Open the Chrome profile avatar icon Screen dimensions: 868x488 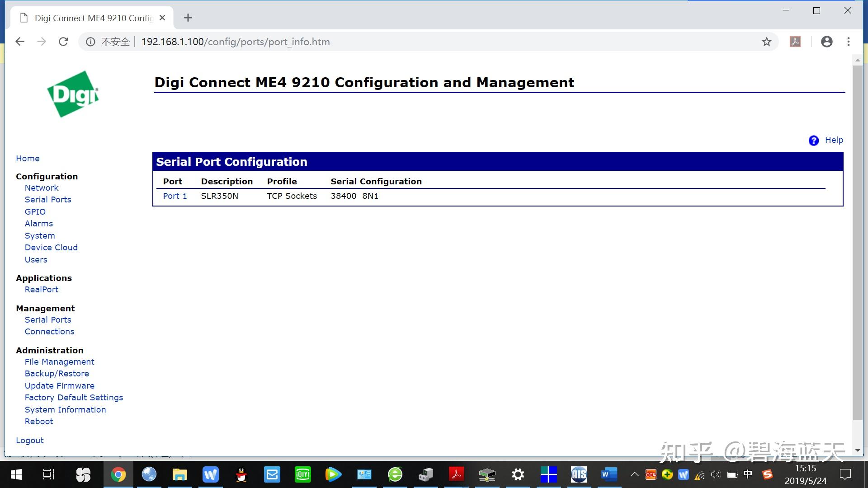tap(826, 42)
